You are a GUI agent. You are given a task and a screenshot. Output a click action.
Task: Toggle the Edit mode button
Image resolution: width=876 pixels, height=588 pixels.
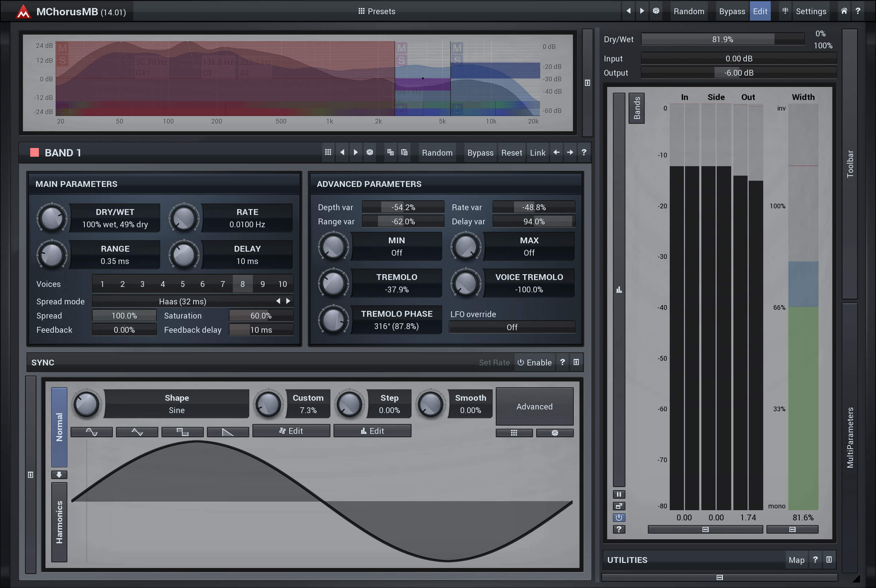tap(760, 11)
